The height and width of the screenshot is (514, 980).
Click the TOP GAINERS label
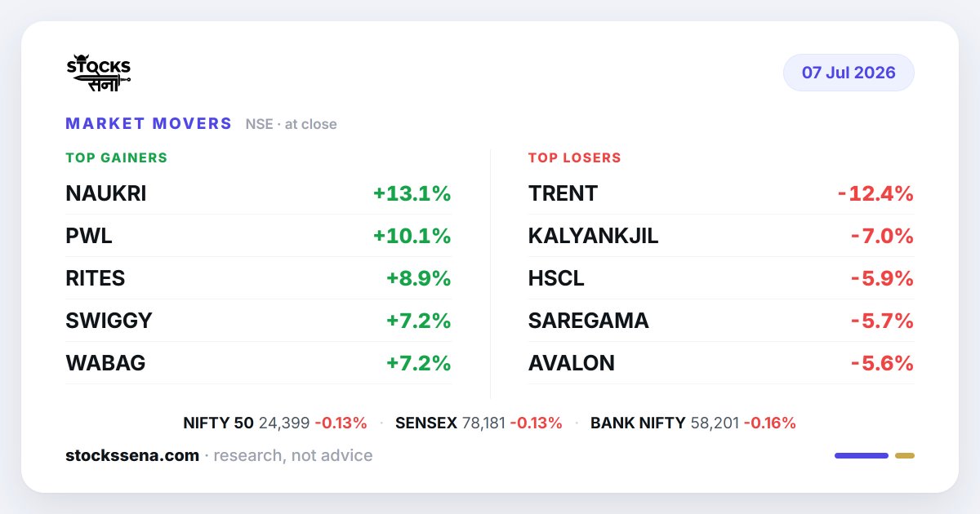click(116, 158)
